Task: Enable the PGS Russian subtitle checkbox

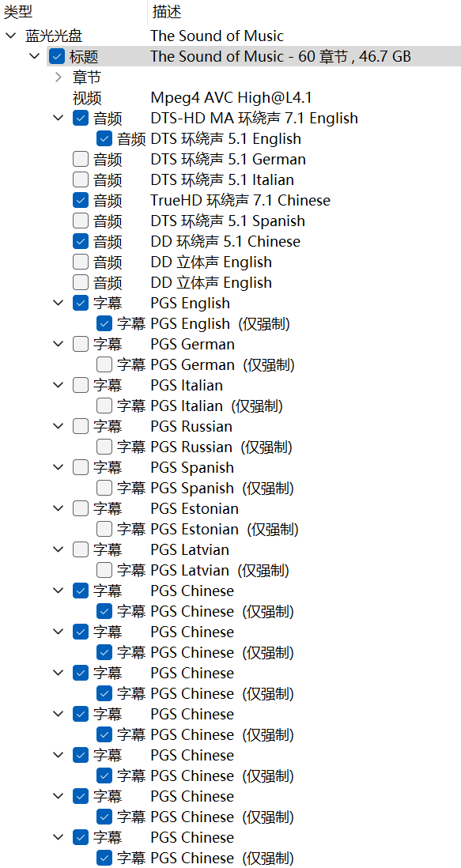Action: click(x=81, y=426)
